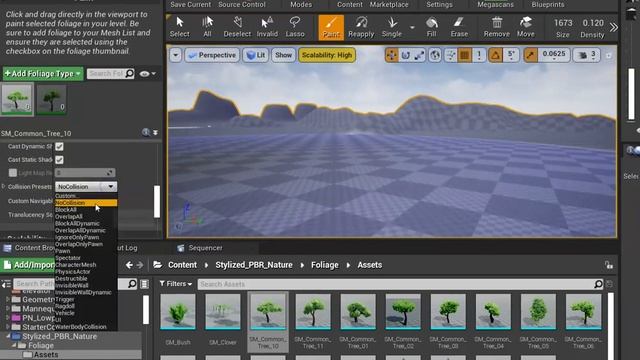
Task: Click the foliage details panel scrollbar
Action: [x=157, y=202]
